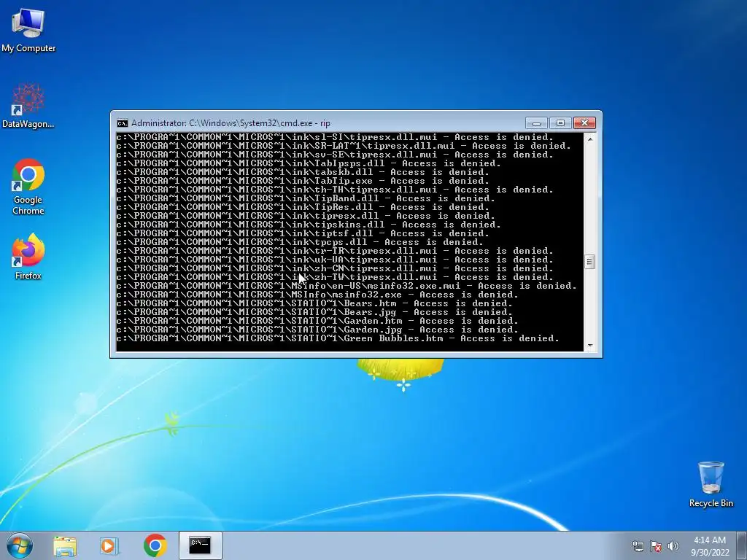Open cmd window system menu icon
The image size is (747, 560).
point(123,123)
